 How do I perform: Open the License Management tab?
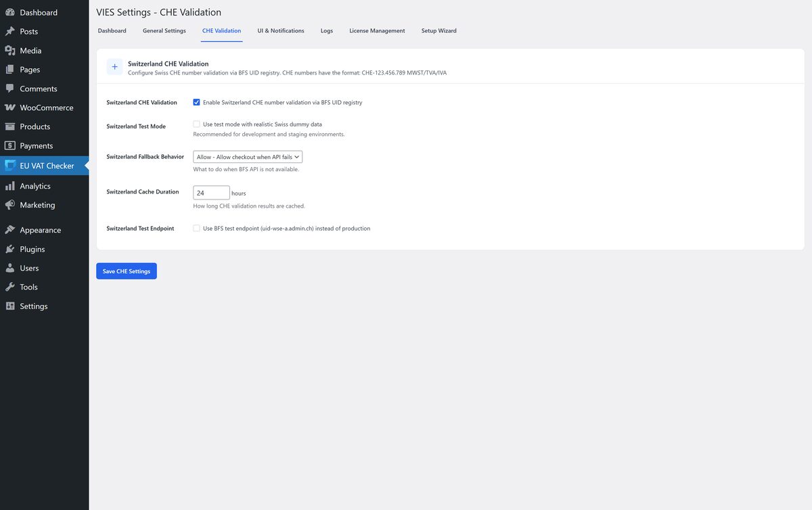click(377, 31)
